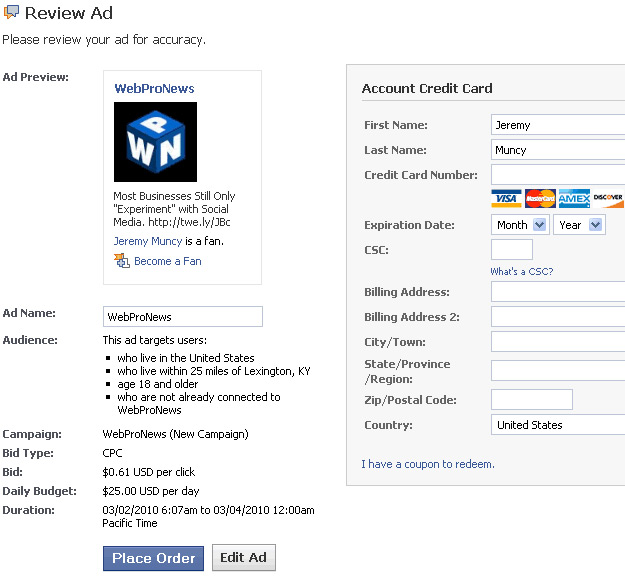This screenshot has width=625, height=587.
Task: Open the What's a CSC? help link
Action: (522, 271)
